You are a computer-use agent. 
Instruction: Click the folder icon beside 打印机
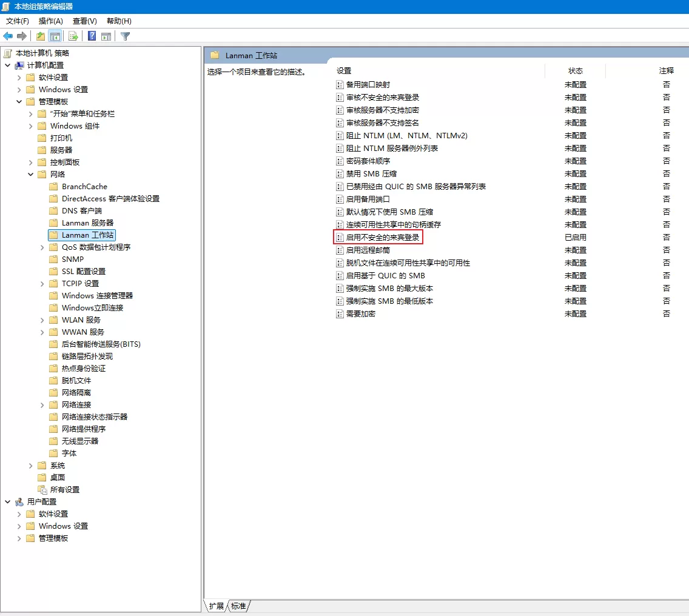tap(42, 138)
